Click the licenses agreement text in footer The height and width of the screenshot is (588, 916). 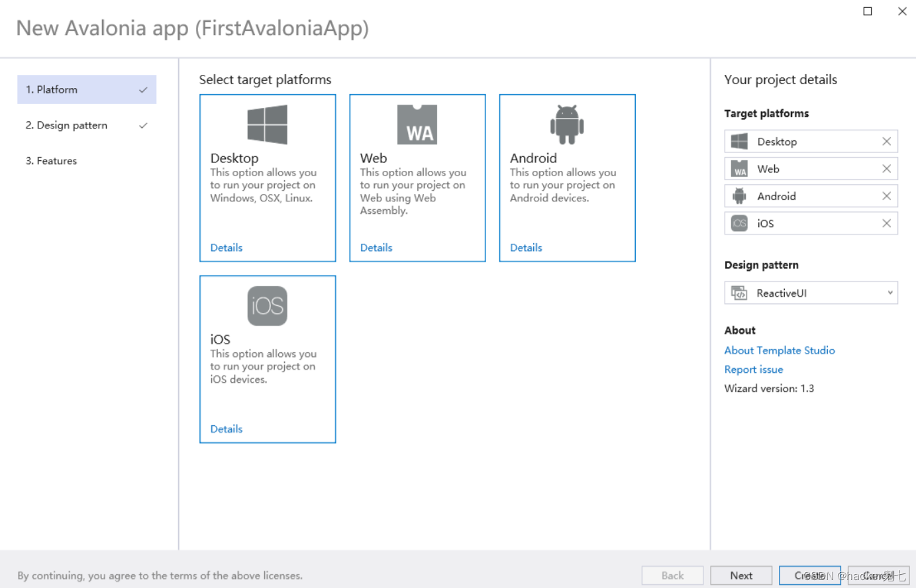pyautogui.click(x=160, y=575)
